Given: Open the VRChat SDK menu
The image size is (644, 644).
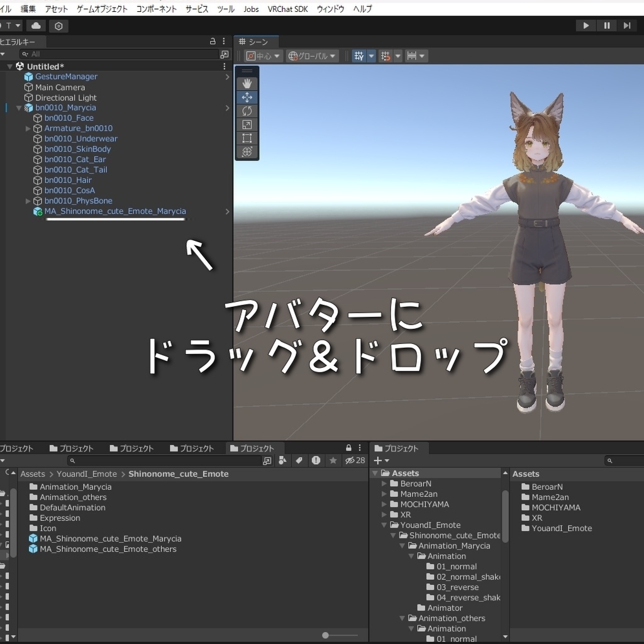Looking at the screenshot, I should click(x=287, y=9).
